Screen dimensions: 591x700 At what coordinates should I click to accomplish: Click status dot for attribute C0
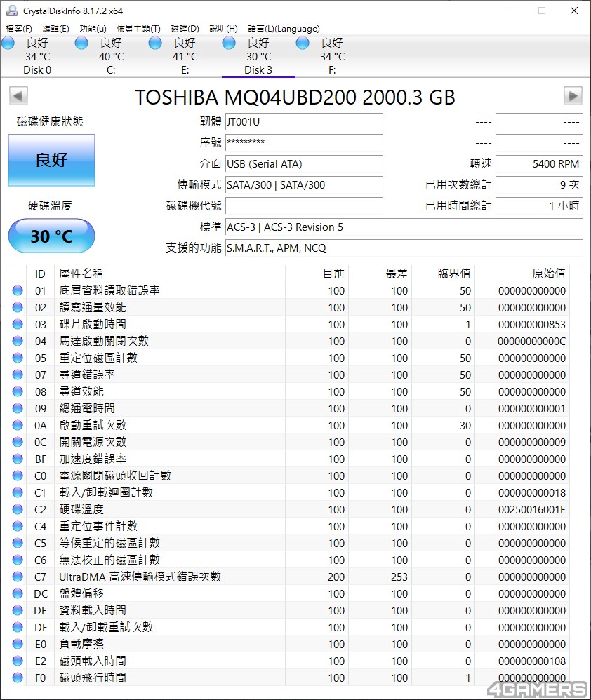(x=18, y=476)
